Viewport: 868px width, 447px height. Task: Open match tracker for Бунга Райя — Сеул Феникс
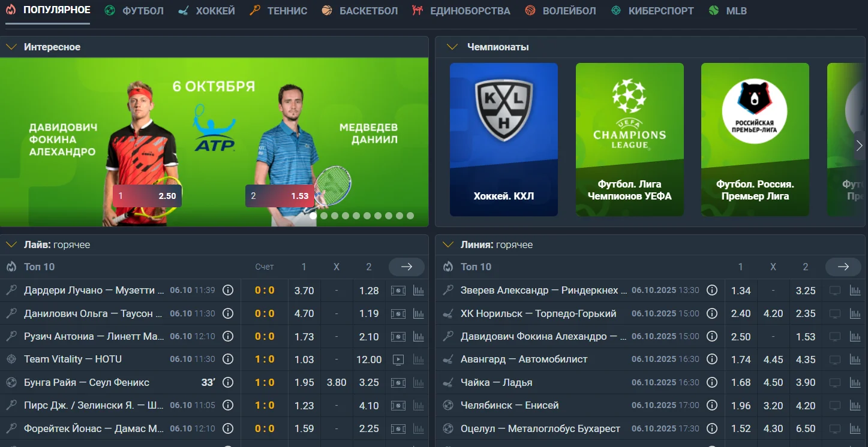[398, 382]
